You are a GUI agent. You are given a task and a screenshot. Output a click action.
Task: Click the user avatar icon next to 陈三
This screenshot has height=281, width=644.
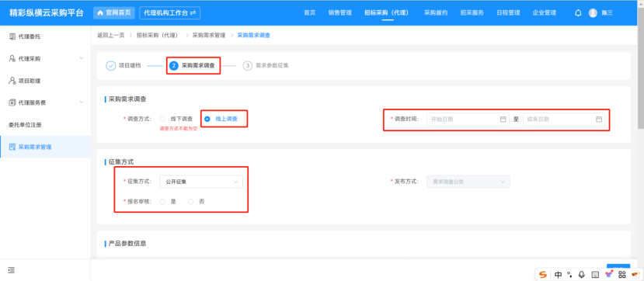[593, 12]
